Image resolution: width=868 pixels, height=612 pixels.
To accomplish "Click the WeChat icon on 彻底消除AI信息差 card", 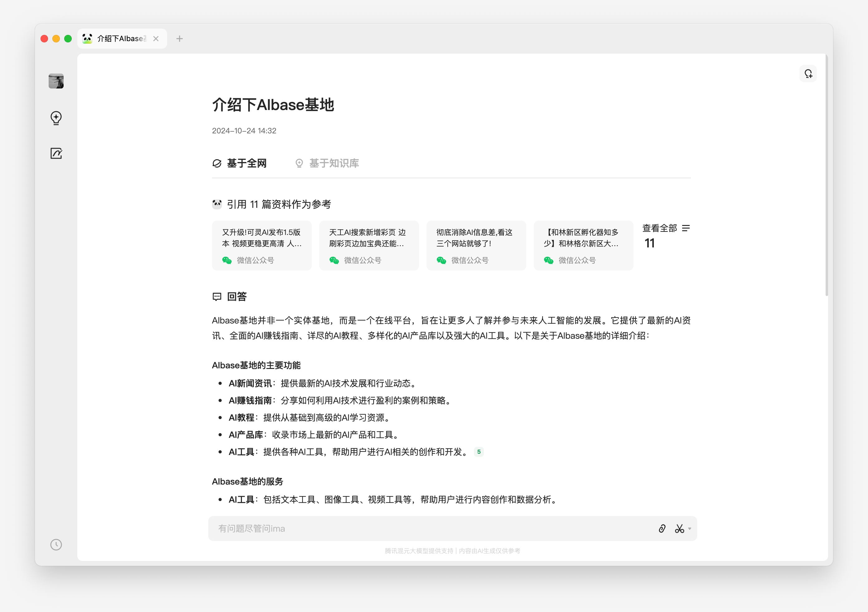I will pyautogui.click(x=441, y=260).
